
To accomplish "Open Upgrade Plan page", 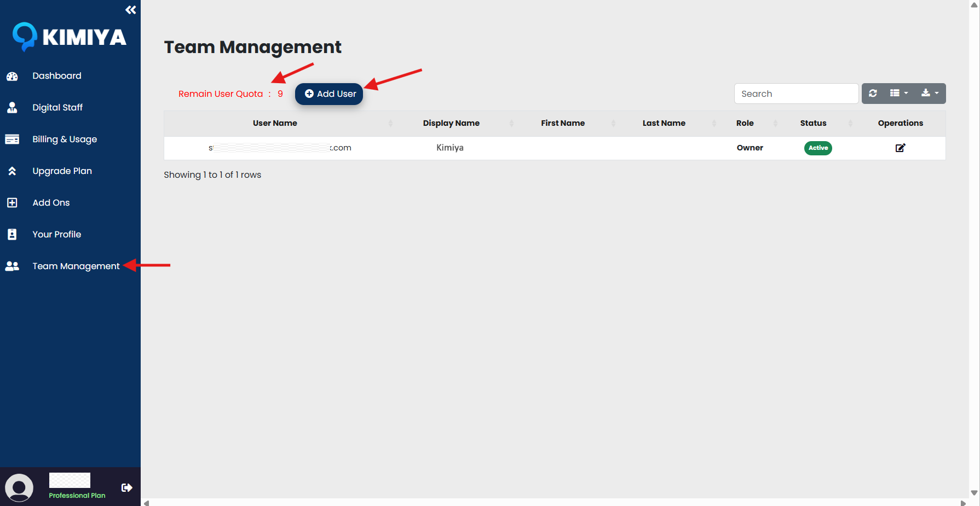I will point(62,171).
